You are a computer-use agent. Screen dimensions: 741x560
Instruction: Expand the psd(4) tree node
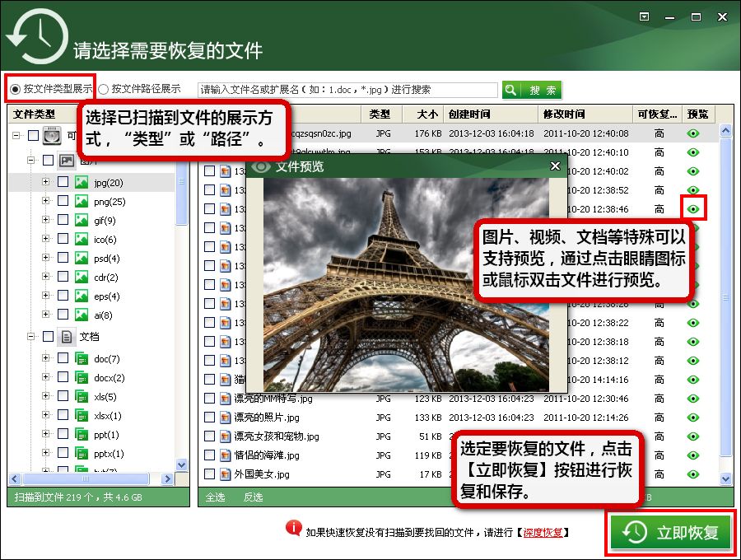coord(46,258)
